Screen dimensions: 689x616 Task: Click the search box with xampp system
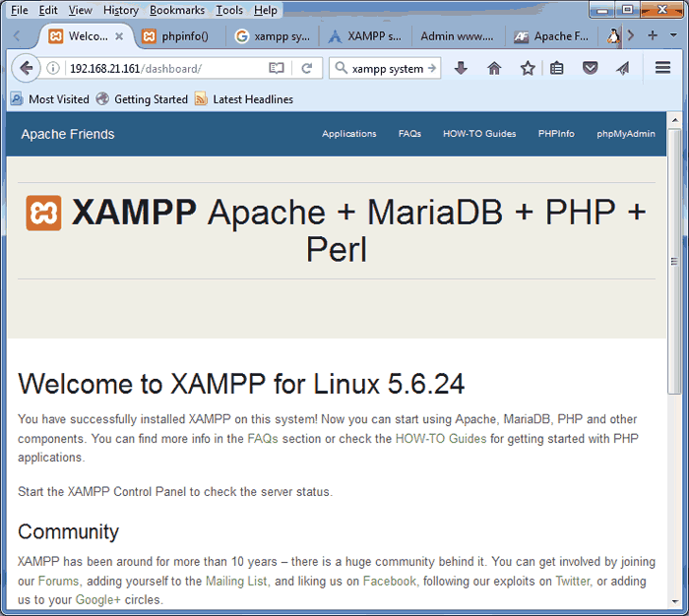[x=387, y=68]
